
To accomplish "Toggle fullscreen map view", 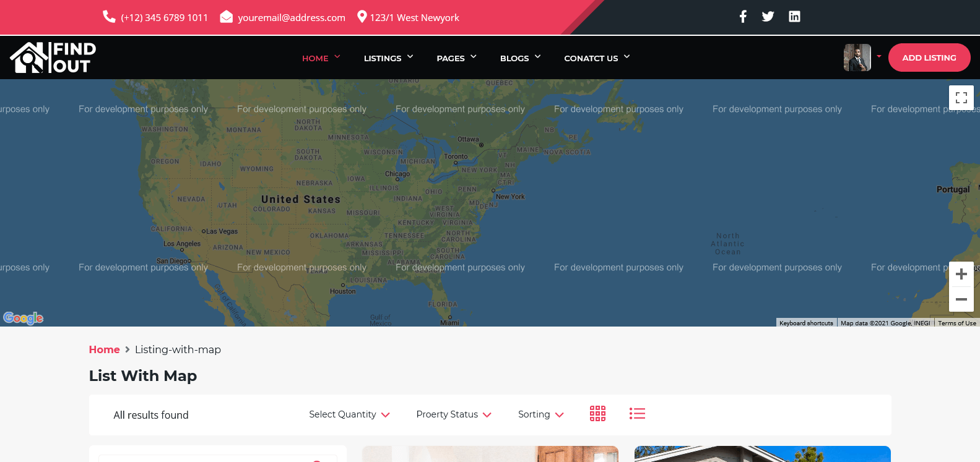I will tap(961, 98).
